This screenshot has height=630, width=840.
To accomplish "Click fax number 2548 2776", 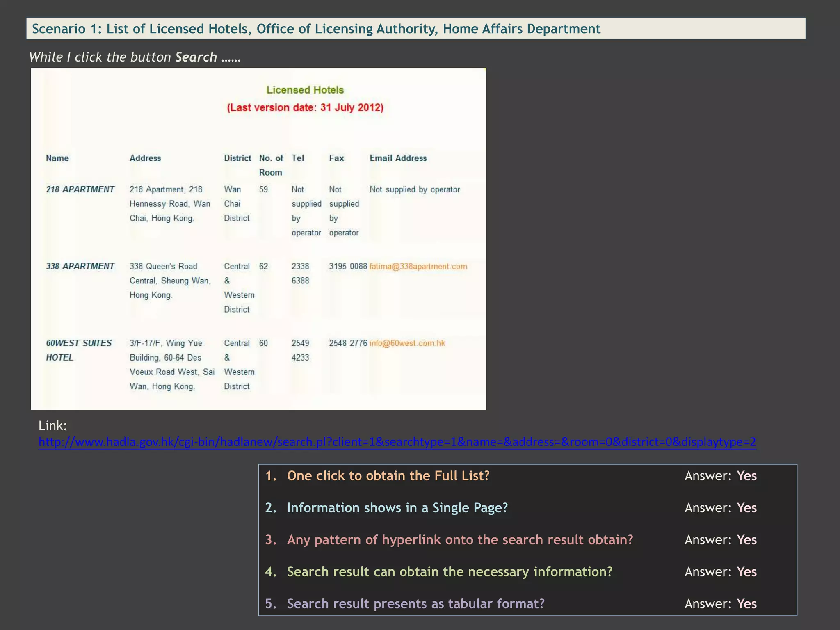I will [348, 343].
